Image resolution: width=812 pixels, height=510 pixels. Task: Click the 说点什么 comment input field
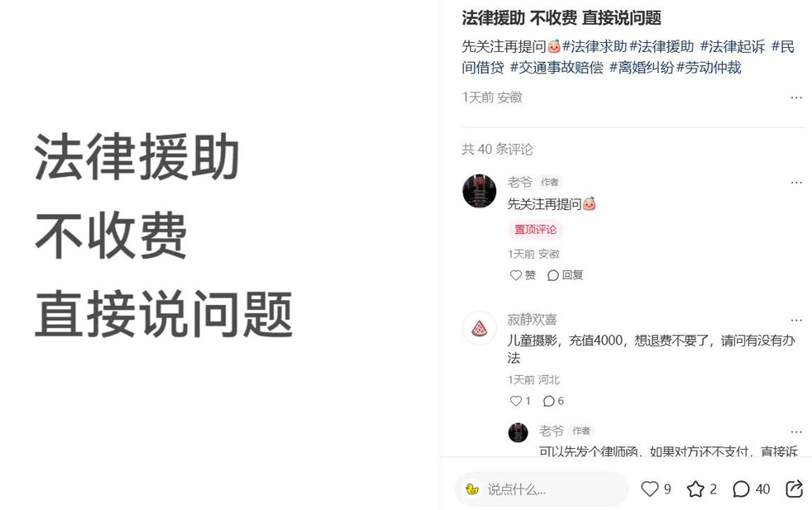coord(541,489)
